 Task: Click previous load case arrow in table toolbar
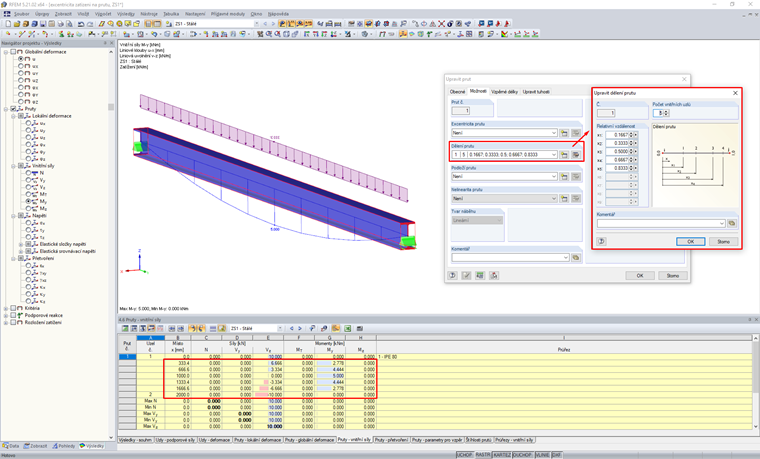pyautogui.click(x=292, y=328)
